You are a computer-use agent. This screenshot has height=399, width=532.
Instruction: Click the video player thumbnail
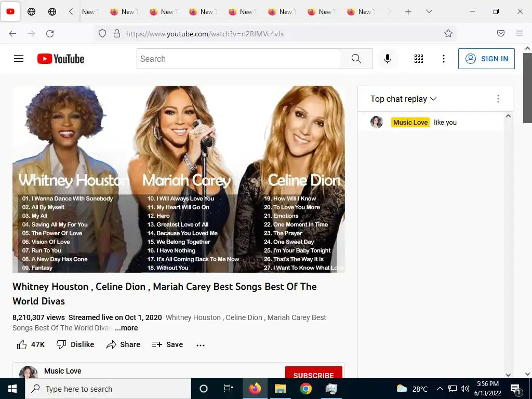pos(179,179)
